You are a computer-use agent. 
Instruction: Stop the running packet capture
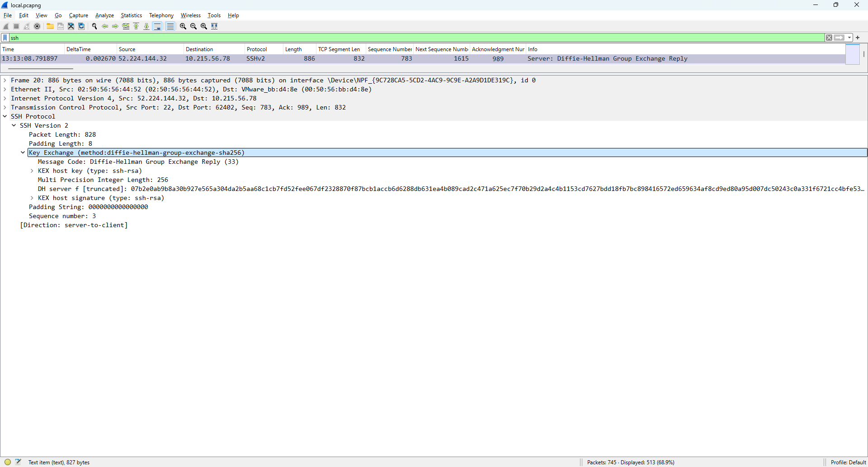click(x=16, y=26)
